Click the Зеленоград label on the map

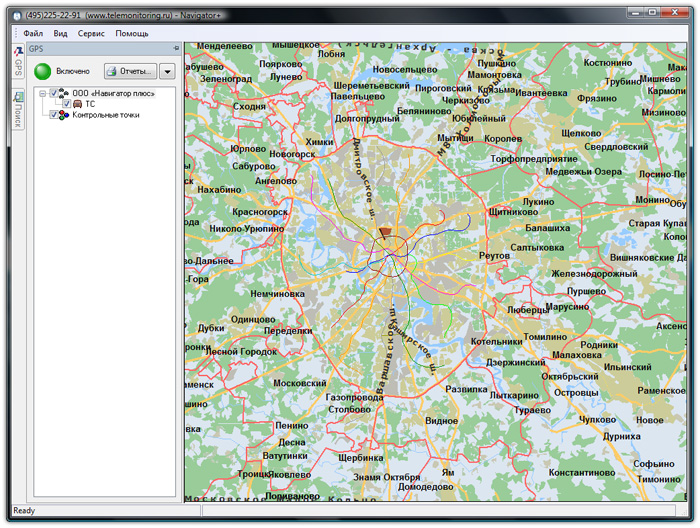[225, 78]
